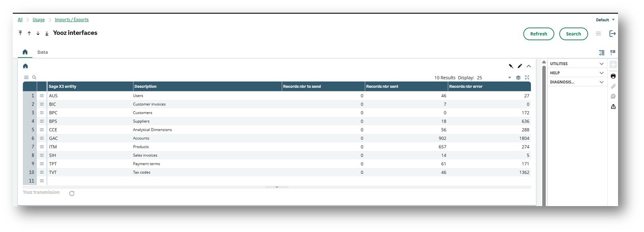Image resolution: width=644 pixels, height=232 pixels.
Task: Click the Refresh button
Action: pyautogui.click(x=539, y=34)
